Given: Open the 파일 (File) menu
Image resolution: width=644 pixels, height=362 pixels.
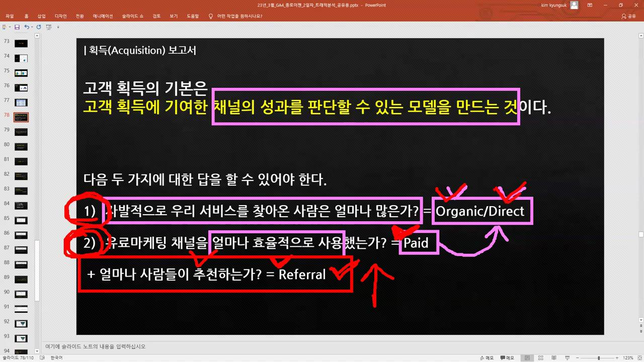Looking at the screenshot, I should coord(10,16).
